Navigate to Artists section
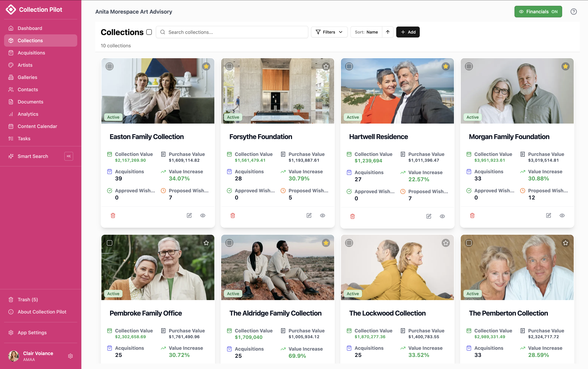 pos(40,65)
